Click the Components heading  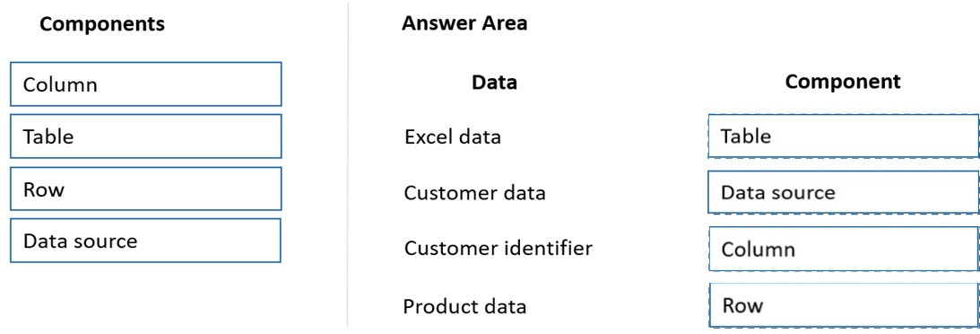pos(102,23)
